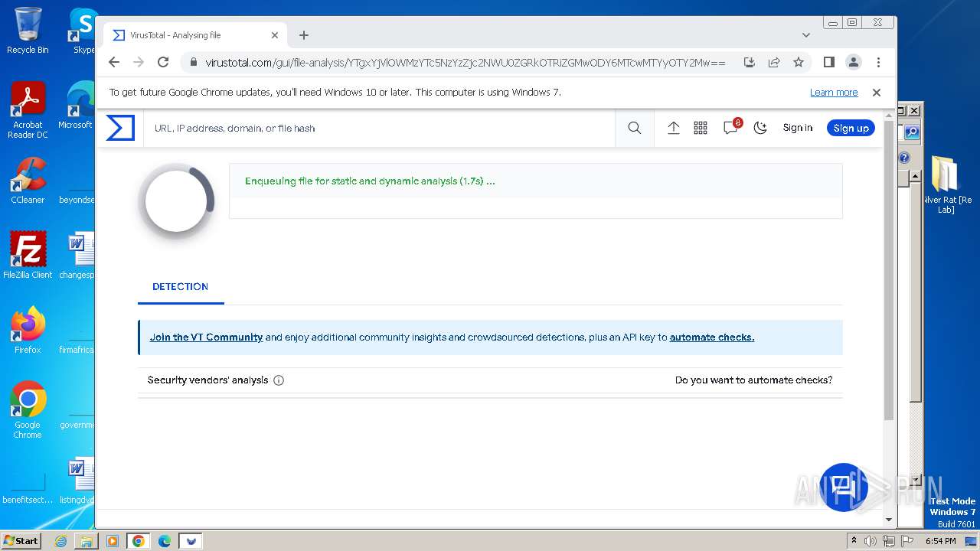The height and width of the screenshot is (551, 980).
Task: Click the Sign in link
Action: 798,128
